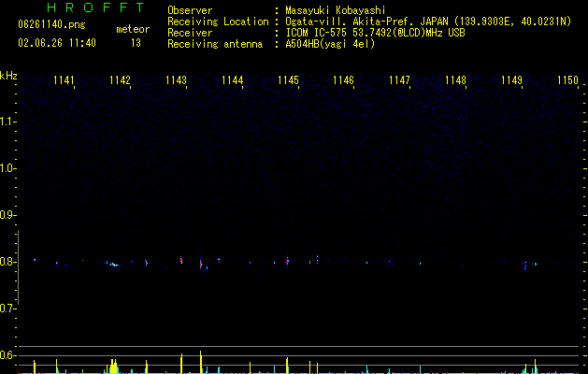Screen dimensions: 588x374
Task: Click the 0.8 kHz frequency label
Action: click(7, 262)
